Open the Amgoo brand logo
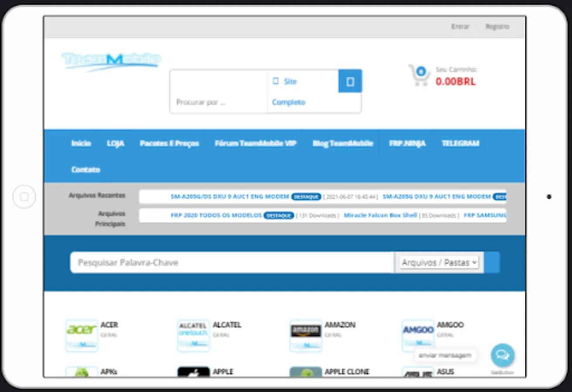 418,335
